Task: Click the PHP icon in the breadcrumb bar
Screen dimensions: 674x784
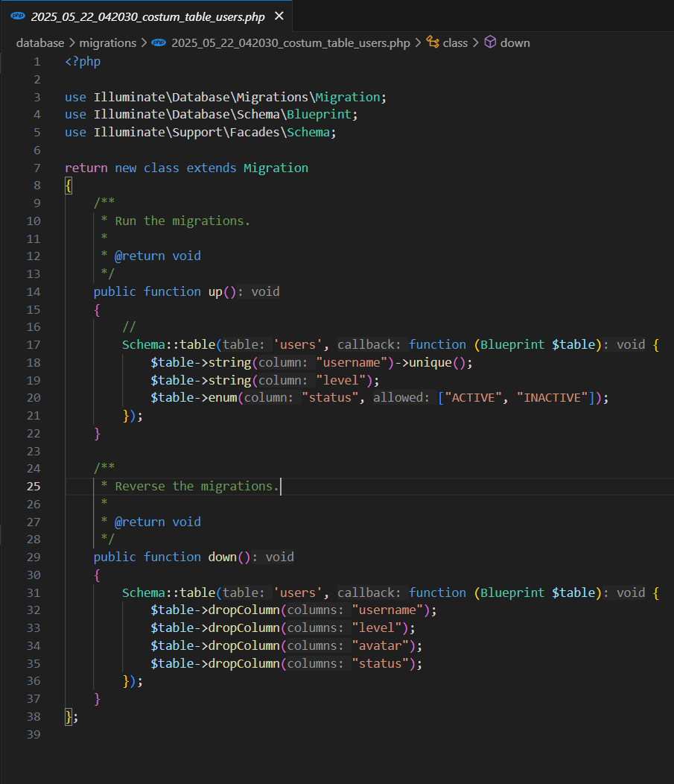Action: [158, 42]
